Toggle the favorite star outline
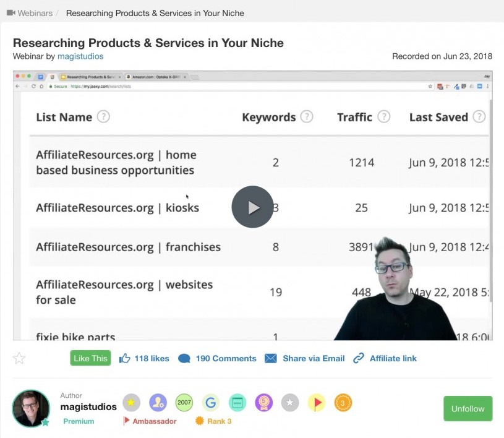504x438 pixels. (19, 358)
